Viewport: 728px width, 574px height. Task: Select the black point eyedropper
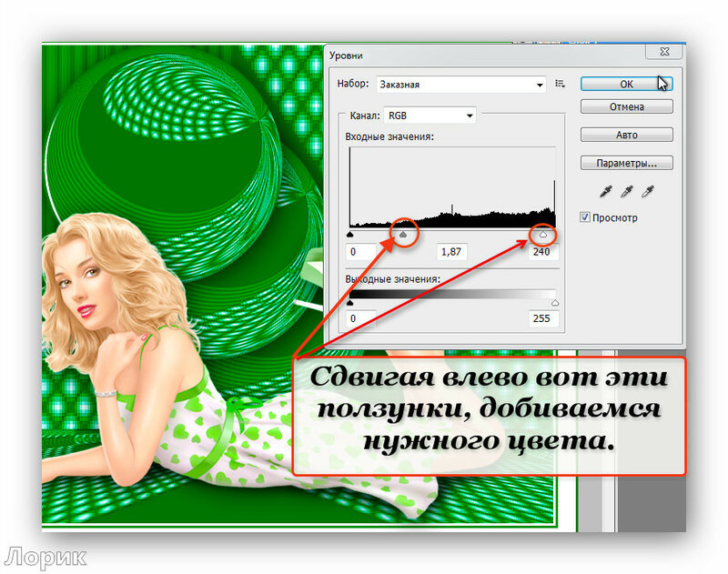pyautogui.click(x=606, y=191)
